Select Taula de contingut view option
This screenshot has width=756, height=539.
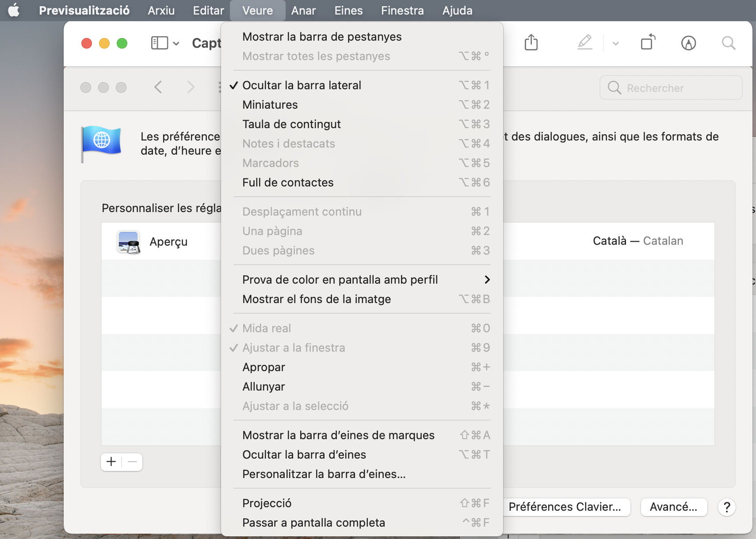[291, 124]
